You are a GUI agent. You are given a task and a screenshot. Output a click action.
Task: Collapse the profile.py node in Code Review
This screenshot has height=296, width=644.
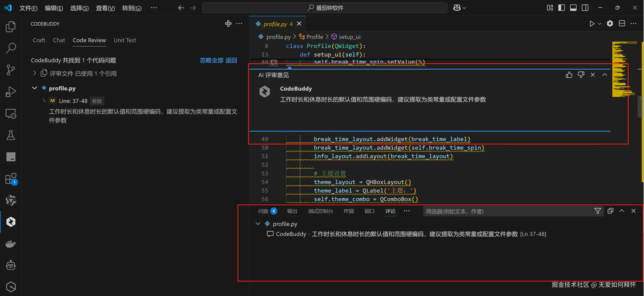point(35,88)
